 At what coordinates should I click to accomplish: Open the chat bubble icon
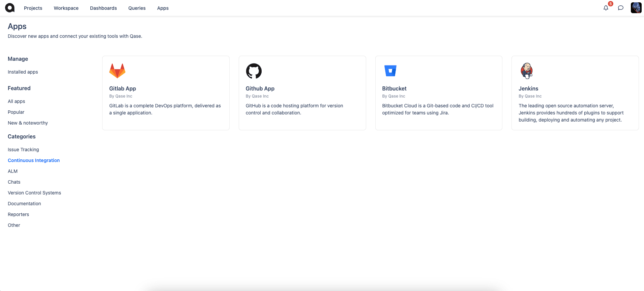621,8
